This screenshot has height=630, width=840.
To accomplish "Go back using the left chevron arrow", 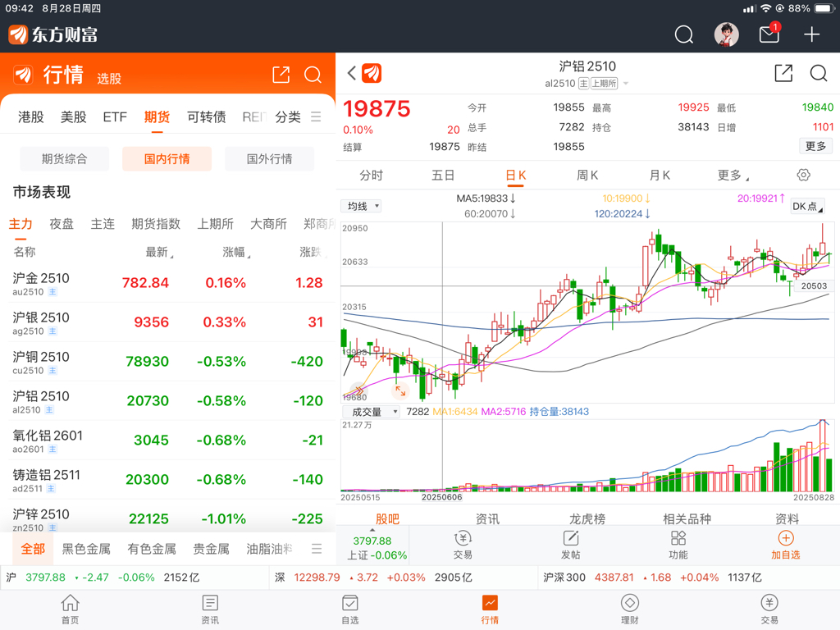I will pos(351,73).
